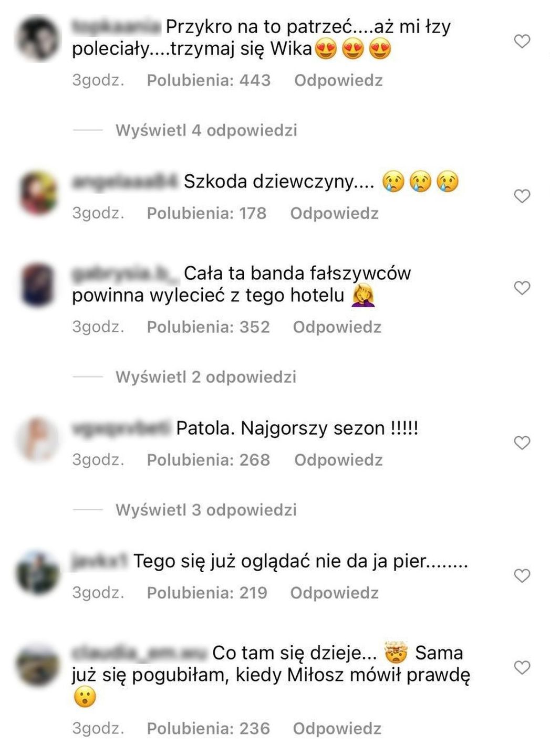Open avatar beside 'Szkoda dziewczyny' comment
This screenshot has height=756, width=550.
pos(37,193)
